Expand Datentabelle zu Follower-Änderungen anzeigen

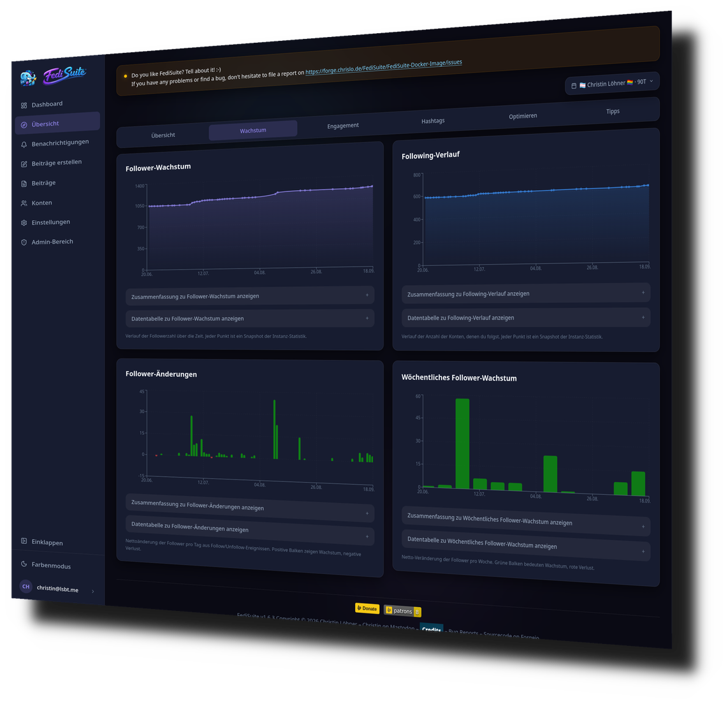250,530
